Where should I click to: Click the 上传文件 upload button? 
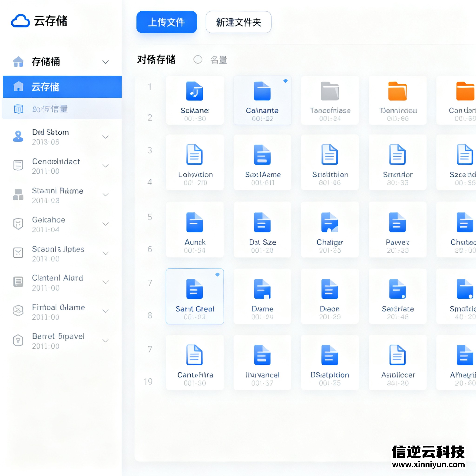click(167, 22)
